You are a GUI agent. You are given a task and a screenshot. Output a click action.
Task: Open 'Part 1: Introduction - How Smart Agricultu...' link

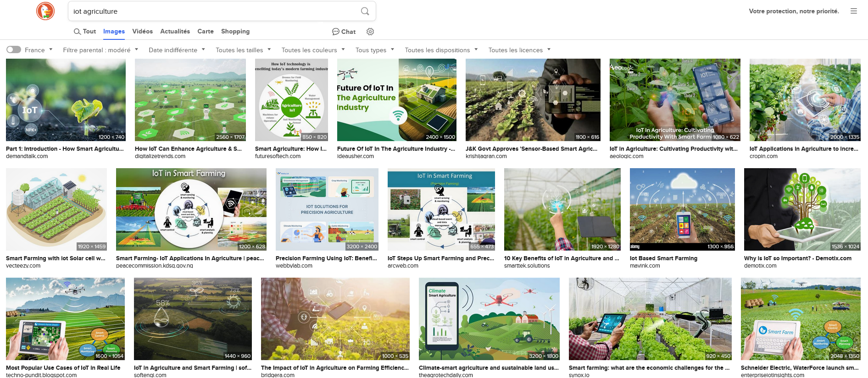point(65,149)
